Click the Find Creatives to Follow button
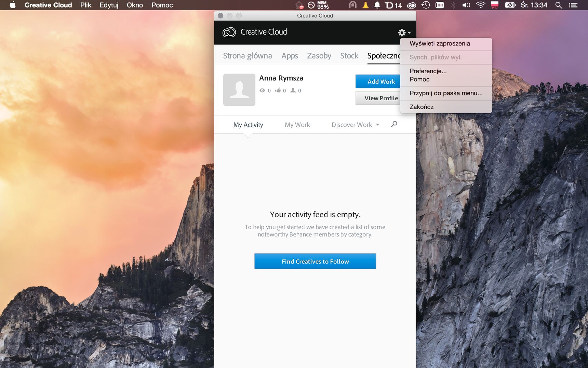Viewport: 588px width, 368px height. tap(315, 262)
